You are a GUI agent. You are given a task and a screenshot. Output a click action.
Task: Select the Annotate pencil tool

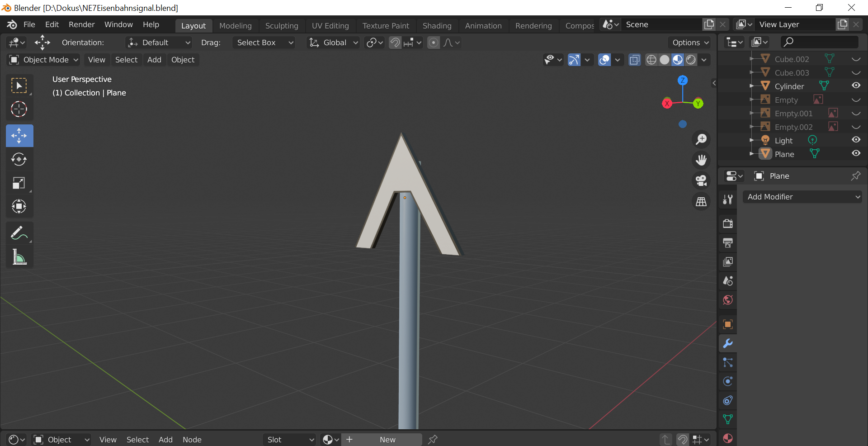pyautogui.click(x=19, y=233)
